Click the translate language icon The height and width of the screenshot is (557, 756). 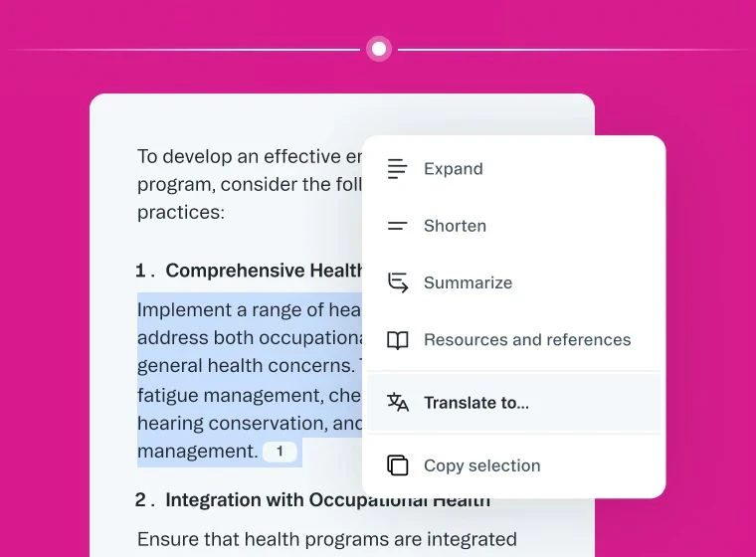point(398,403)
